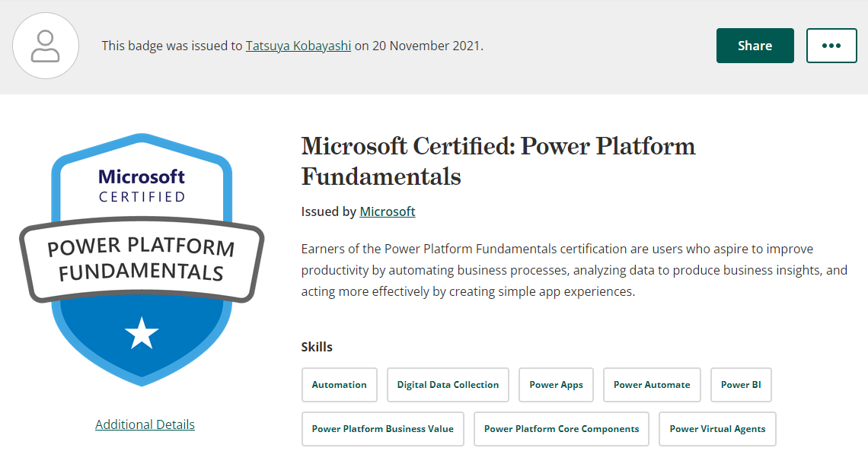Click the white star on the badge
This screenshot has width=868, height=464.
coord(142,333)
